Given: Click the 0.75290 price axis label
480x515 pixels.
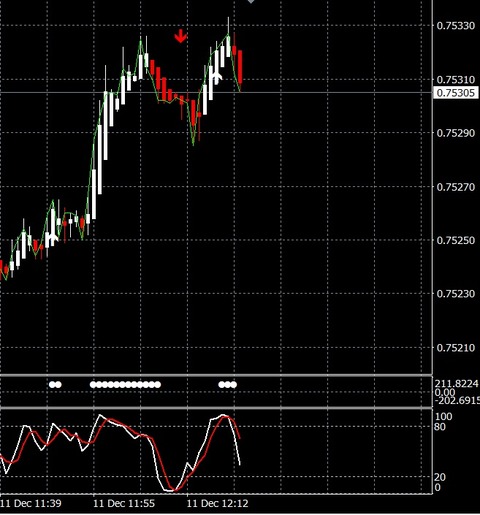Looking at the screenshot, I should coord(456,133).
